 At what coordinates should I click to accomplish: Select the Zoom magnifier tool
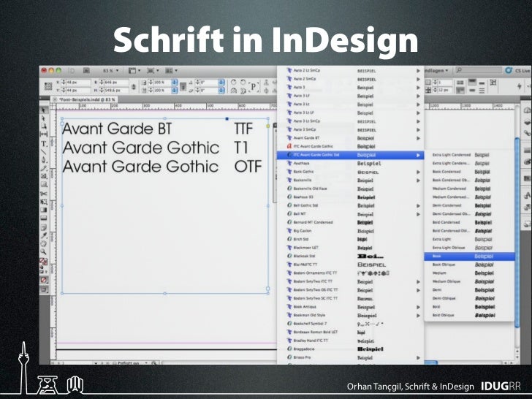[x=44, y=251]
